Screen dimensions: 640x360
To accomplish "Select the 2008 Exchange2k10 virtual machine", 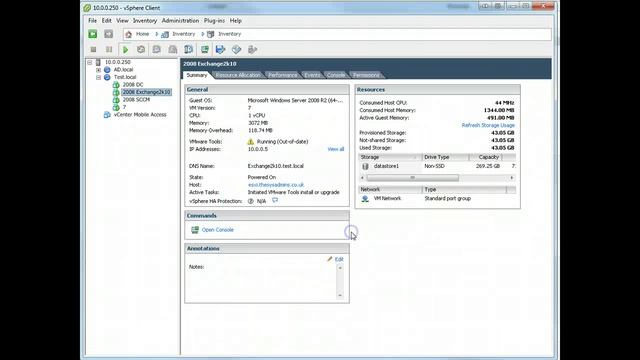I will click(147, 92).
